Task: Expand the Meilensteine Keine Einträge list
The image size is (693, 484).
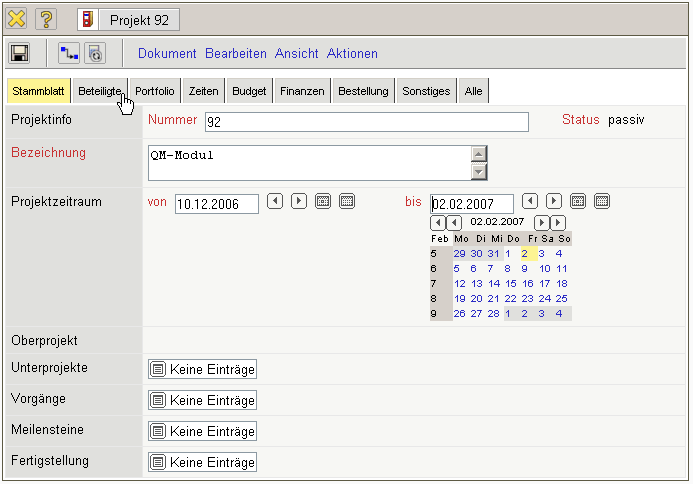Action: (x=203, y=431)
